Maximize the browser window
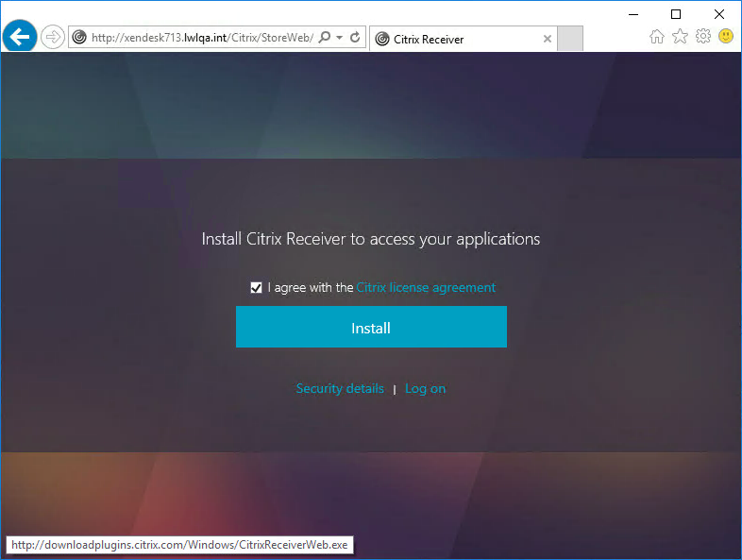 tap(676, 13)
